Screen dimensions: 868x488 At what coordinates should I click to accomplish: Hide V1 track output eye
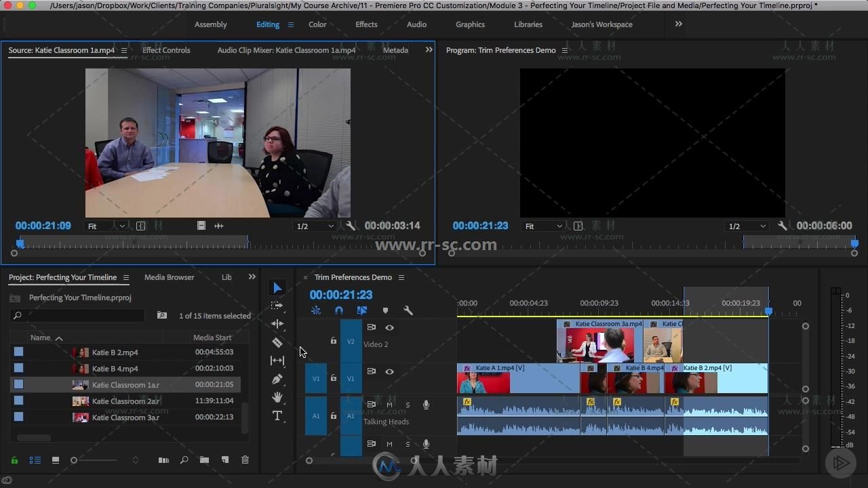pos(389,371)
